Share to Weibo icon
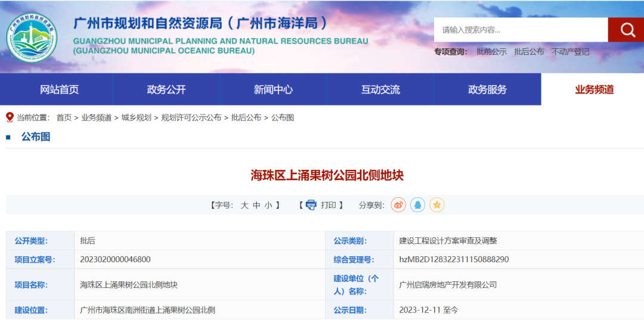The width and height of the screenshot is (644, 329). pyautogui.click(x=398, y=204)
